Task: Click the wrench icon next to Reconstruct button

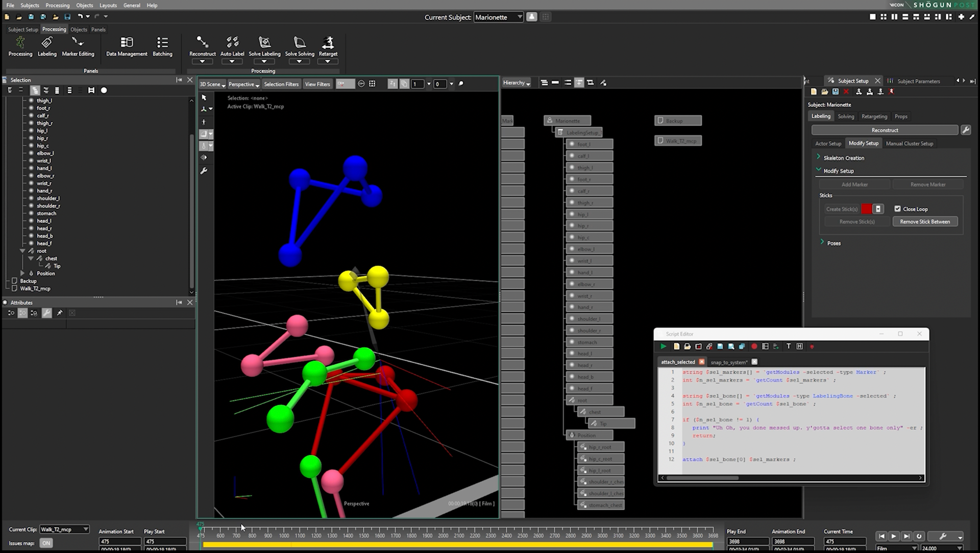Action: (966, 130)
